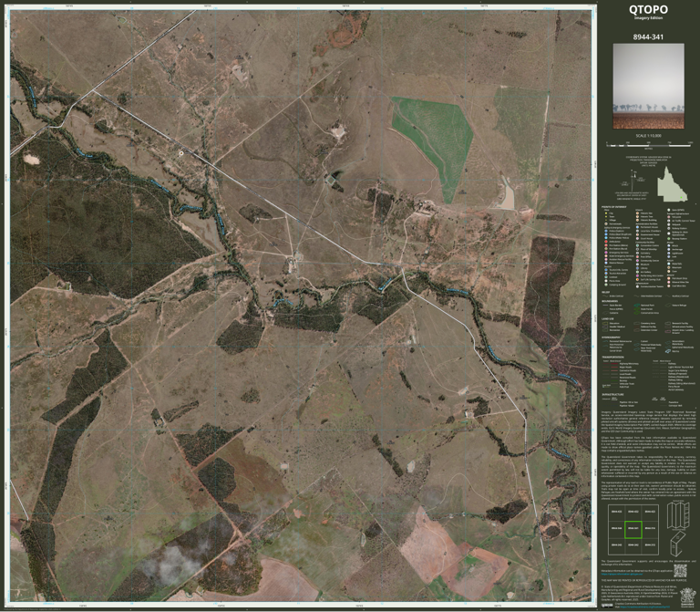Click the metres scale bar
Screen dimensions: 700x612
(x=650, y=144)
